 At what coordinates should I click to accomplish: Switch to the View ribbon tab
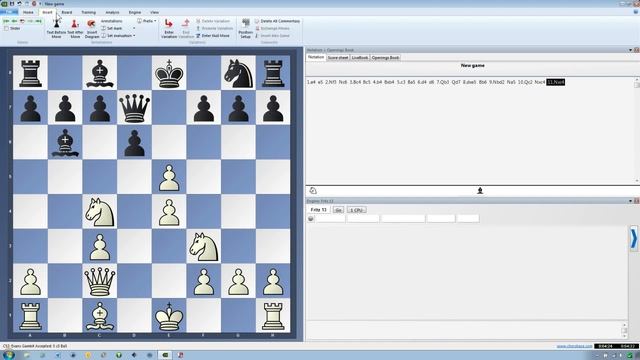click(x=154, y=12)
